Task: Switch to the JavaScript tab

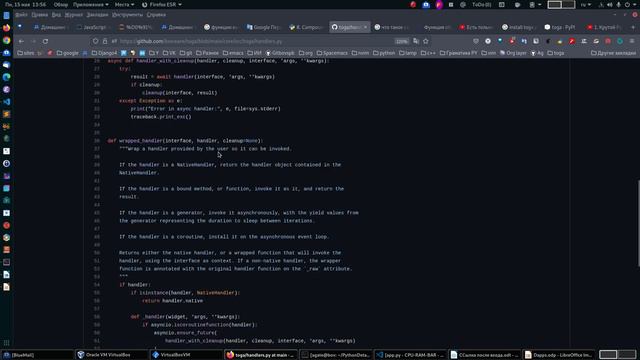Action: (x=93, y=27)
